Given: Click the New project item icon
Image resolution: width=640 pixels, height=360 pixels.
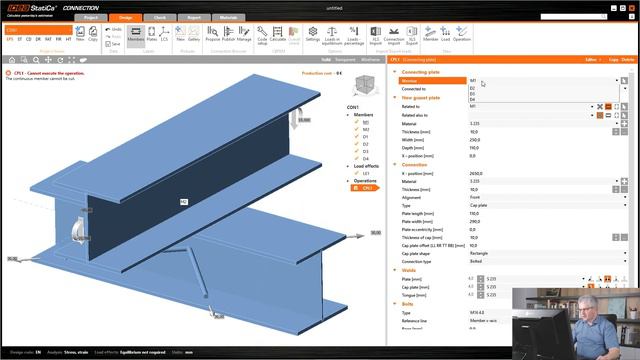Looking at the screenshot, I should [80, 33].
